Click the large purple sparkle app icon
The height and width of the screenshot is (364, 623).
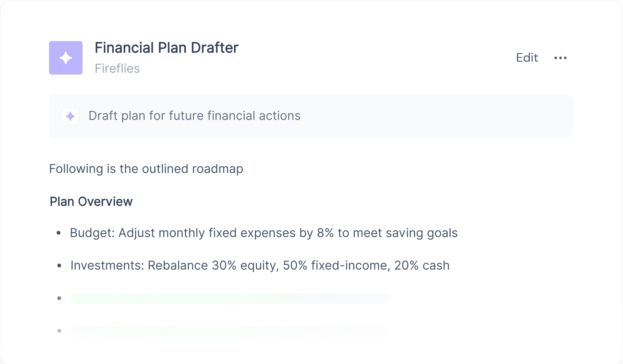tap(66, 58)
